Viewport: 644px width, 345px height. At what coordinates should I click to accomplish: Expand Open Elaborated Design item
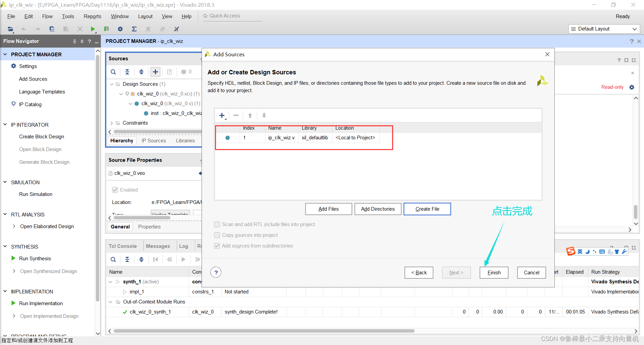click(14, 226)
